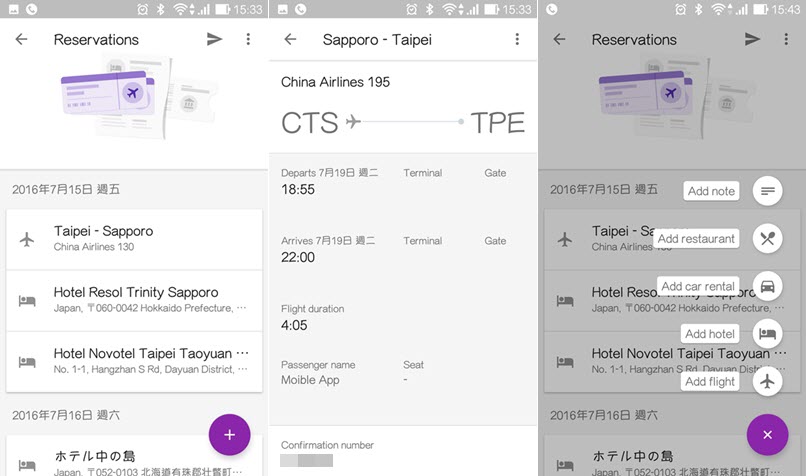Tap the Add flight airplane icon

pyautogui.click(x=767, y=381)
